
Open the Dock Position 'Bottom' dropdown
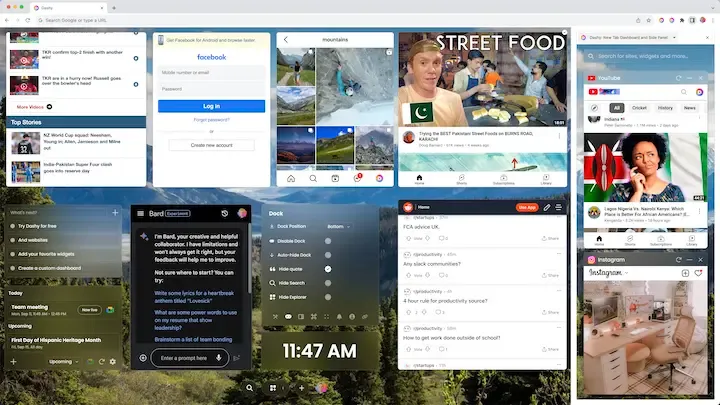click(x=339, y=226)
